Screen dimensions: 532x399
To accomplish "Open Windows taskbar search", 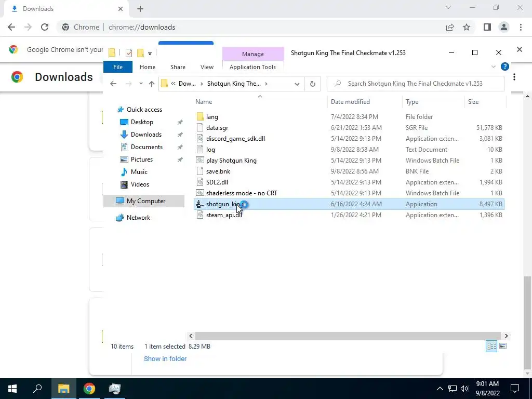I will click(37, 389).
